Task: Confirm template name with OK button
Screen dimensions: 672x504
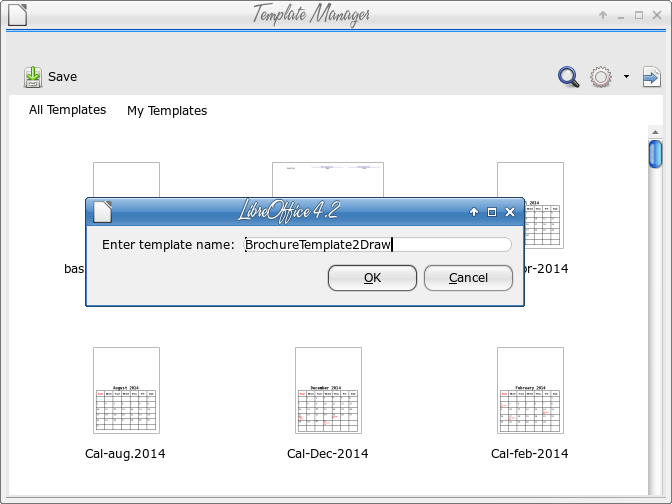Action: 372,278
